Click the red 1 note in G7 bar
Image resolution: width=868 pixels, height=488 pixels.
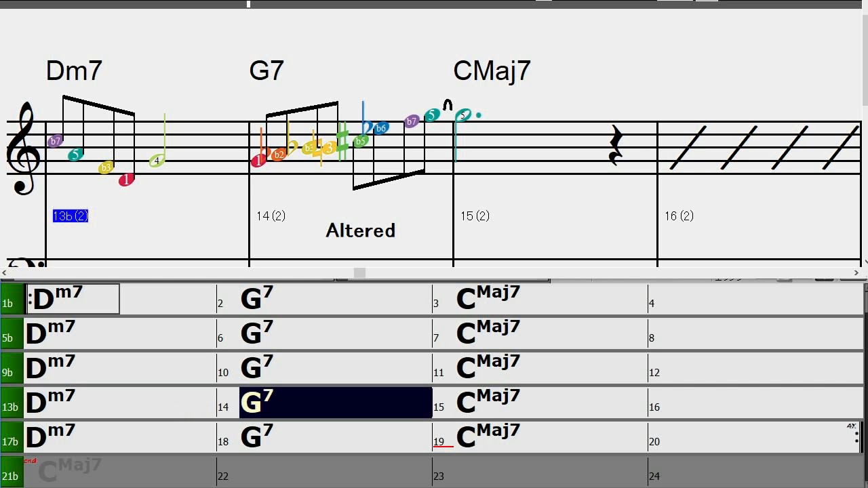[258, 161]
